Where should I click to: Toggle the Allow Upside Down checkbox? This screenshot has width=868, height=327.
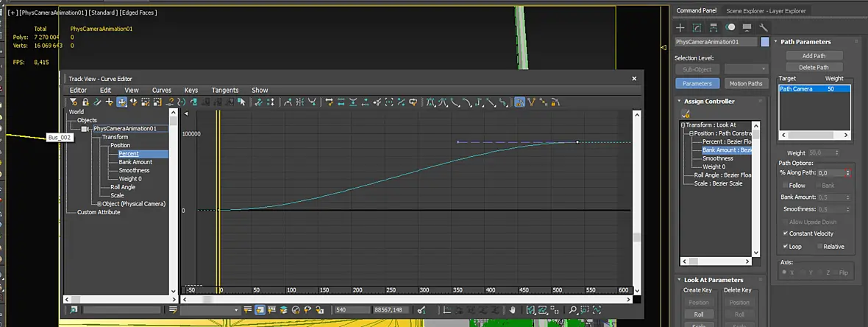(786, 222)
